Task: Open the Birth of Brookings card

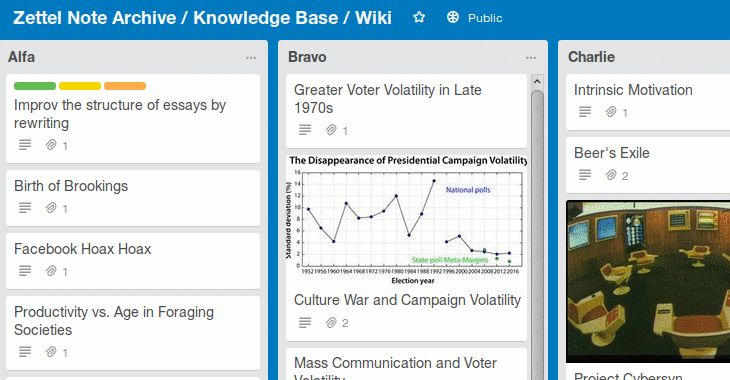Action: pyautogui.click(x=133, y=198)
